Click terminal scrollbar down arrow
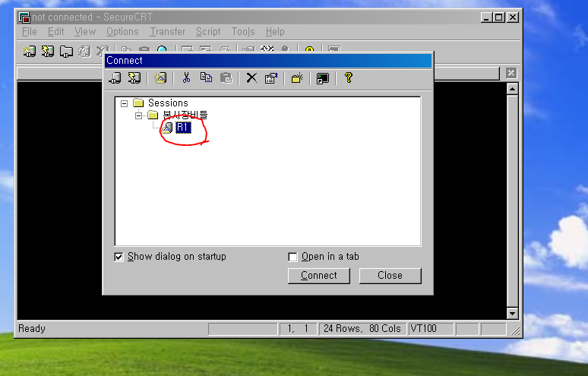 pos(512,313)
